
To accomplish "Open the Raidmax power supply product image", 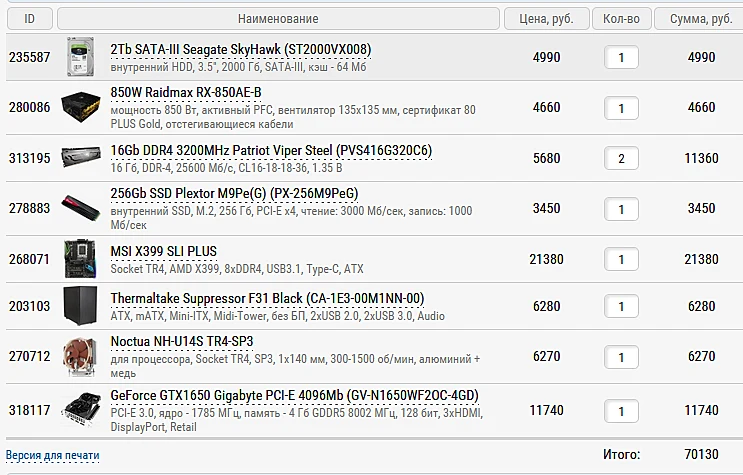I will (81, 108).
